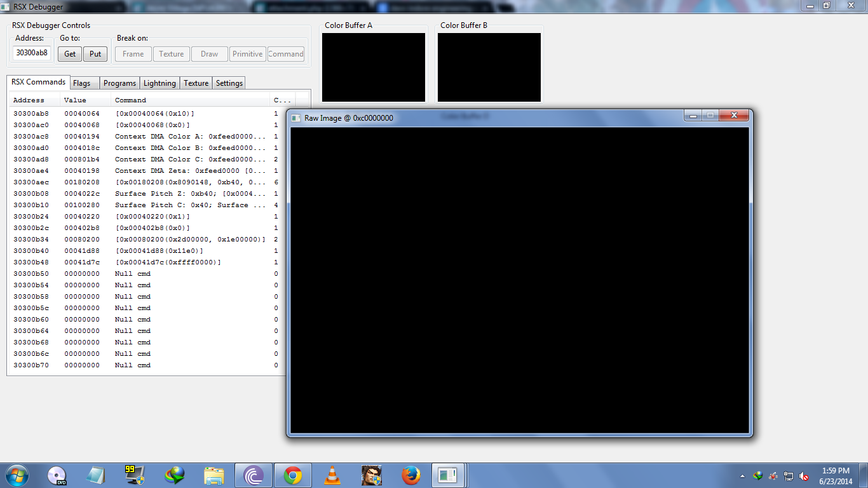Sort list by Value column header
This screenshot has height=488, width=868.
pos(85,100)
